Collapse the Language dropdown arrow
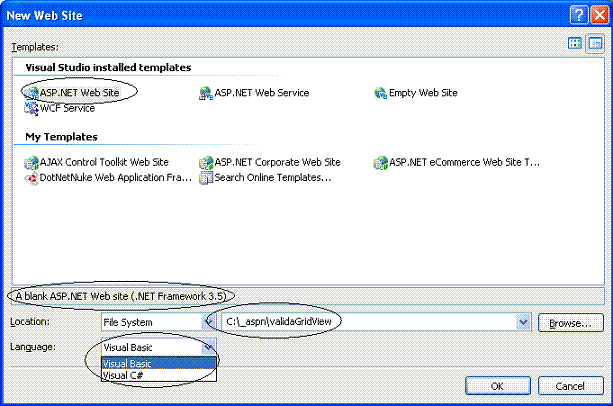The image size is (613, 406). 208,347
